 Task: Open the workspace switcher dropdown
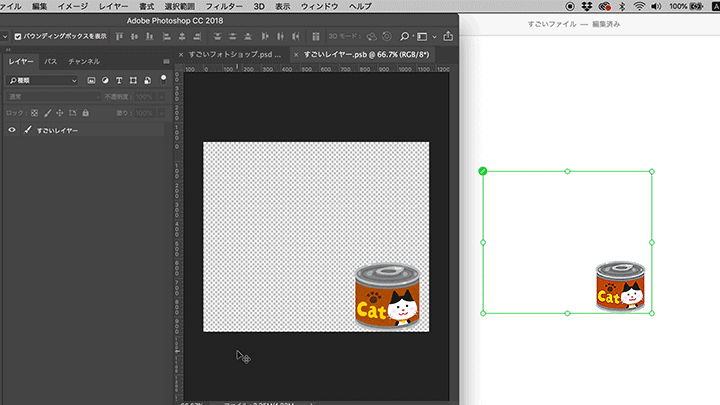(x=424, y=36)
